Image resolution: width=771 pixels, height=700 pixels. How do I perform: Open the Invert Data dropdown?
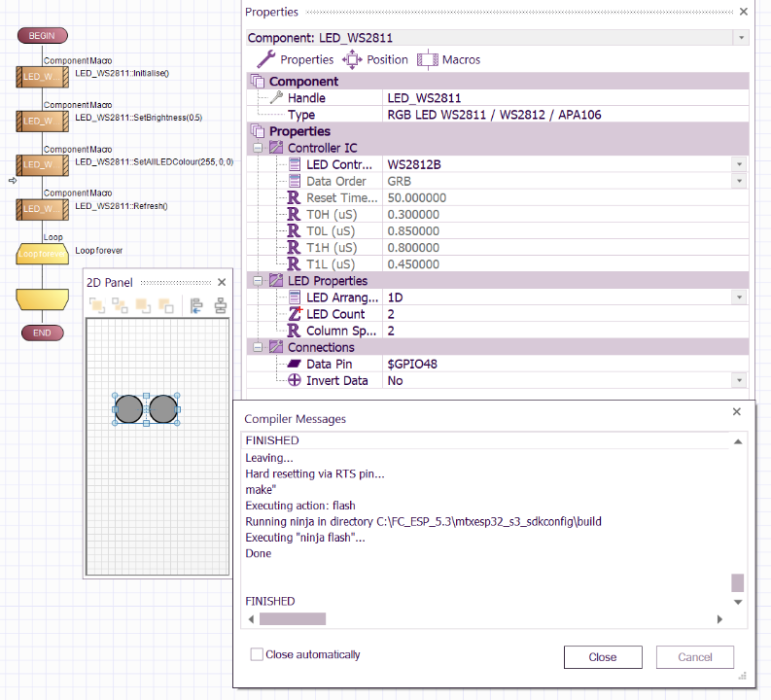tap(741, 380)
